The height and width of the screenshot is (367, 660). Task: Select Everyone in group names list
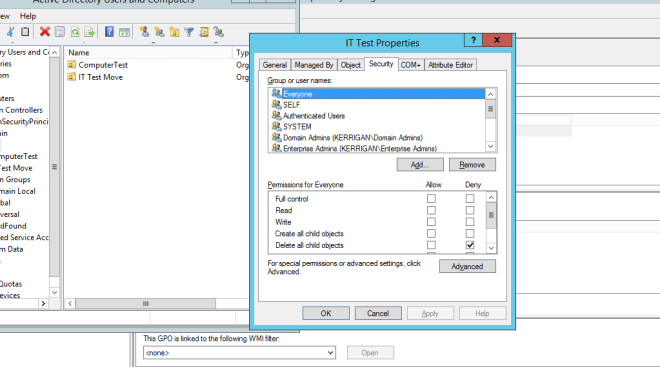pos(377,94)
